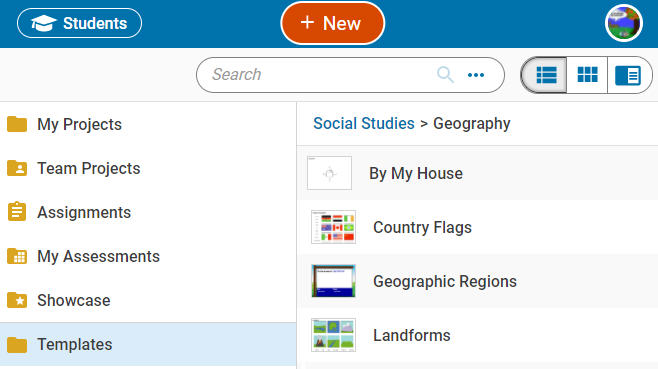Screen dimensions: 658x369
Task: Open Geographic Regions thumbnail
Action: click(334, 281)
